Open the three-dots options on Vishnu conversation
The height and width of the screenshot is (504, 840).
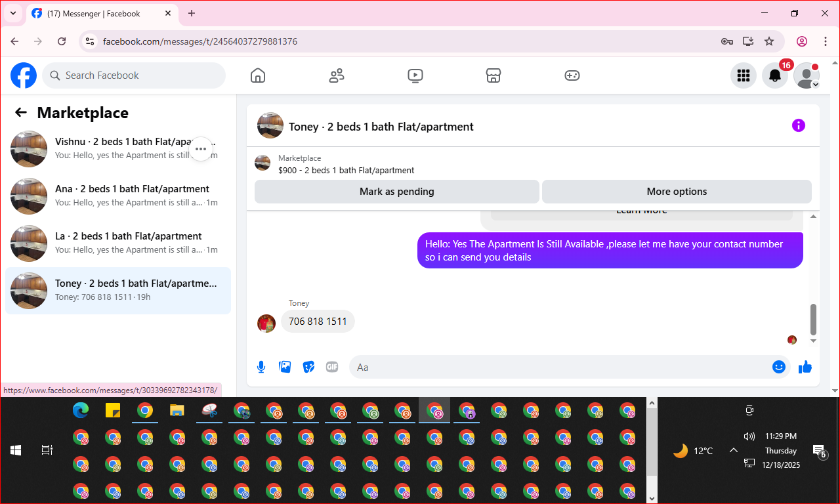pos(201,149)
